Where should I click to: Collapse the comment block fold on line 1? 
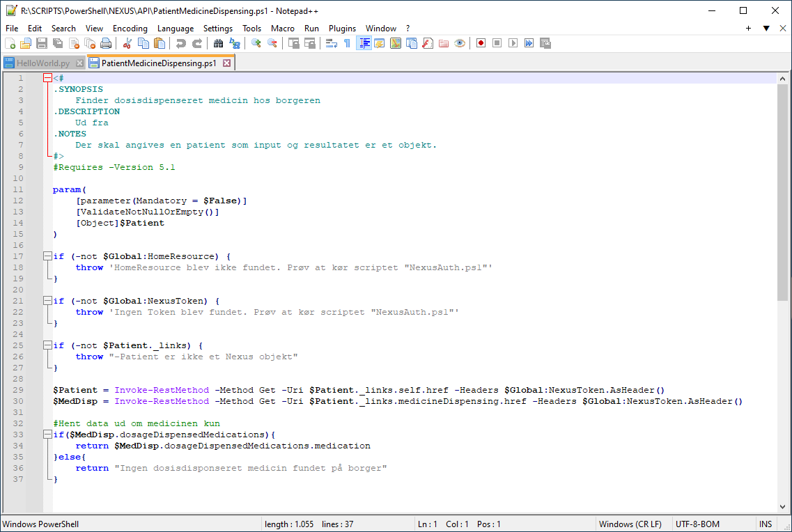47,78
